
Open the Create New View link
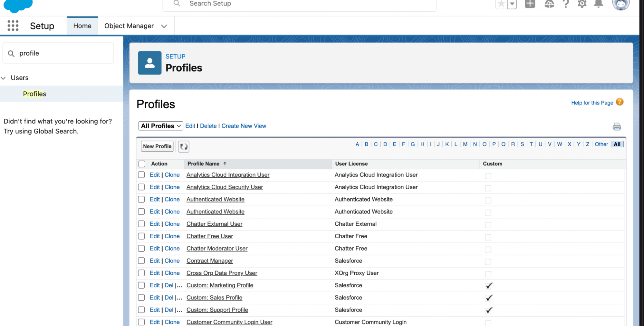[244, 126]
